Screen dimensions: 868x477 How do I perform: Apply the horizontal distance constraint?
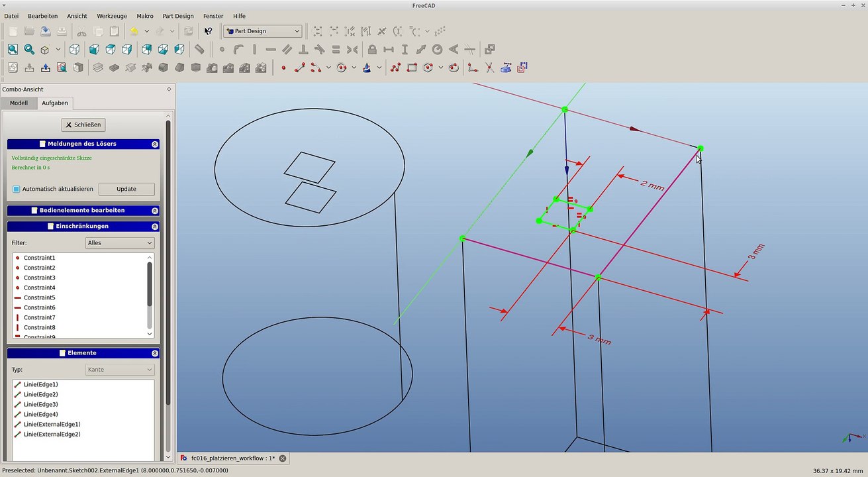pos(389,49)
